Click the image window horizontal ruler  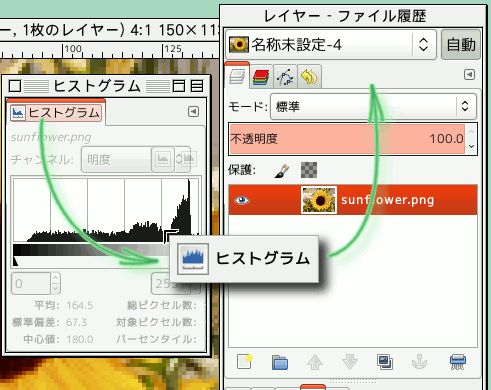point(110,51)
